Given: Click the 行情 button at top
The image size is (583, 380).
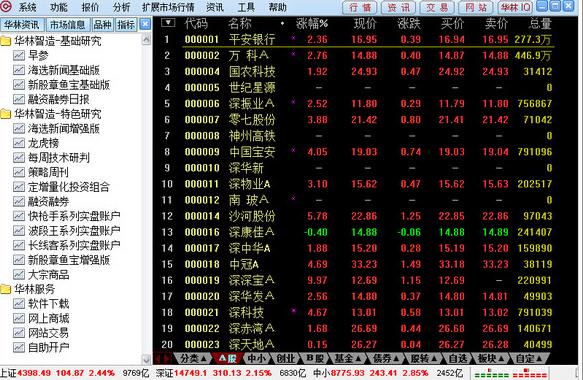Looking at the screenshot, I should pos(360,7).
